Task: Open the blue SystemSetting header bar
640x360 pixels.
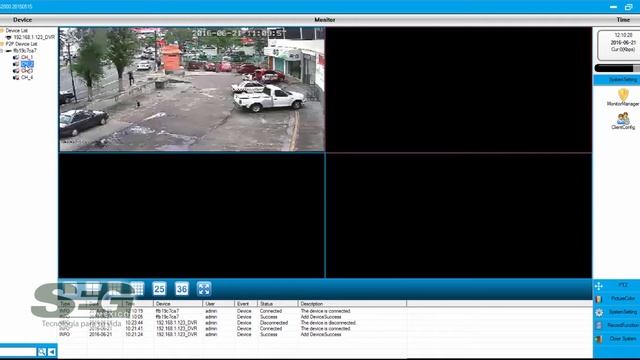Action: (x=616, y=80)
